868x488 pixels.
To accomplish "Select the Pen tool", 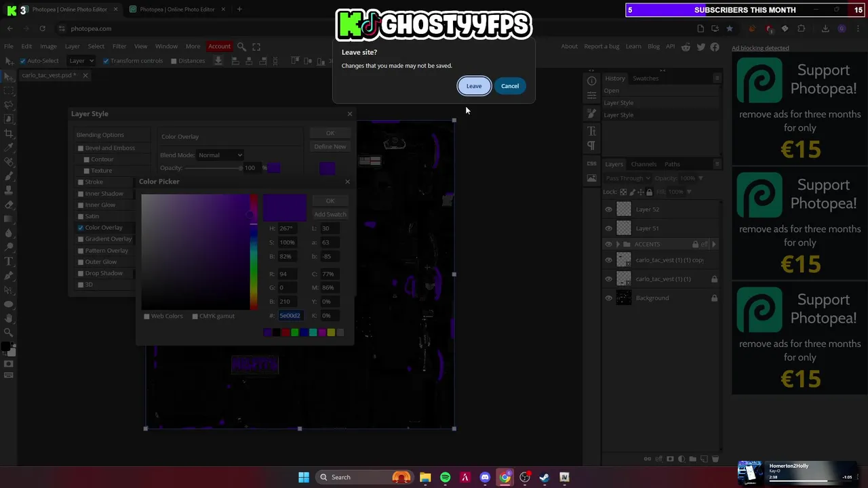I will 9,276.
